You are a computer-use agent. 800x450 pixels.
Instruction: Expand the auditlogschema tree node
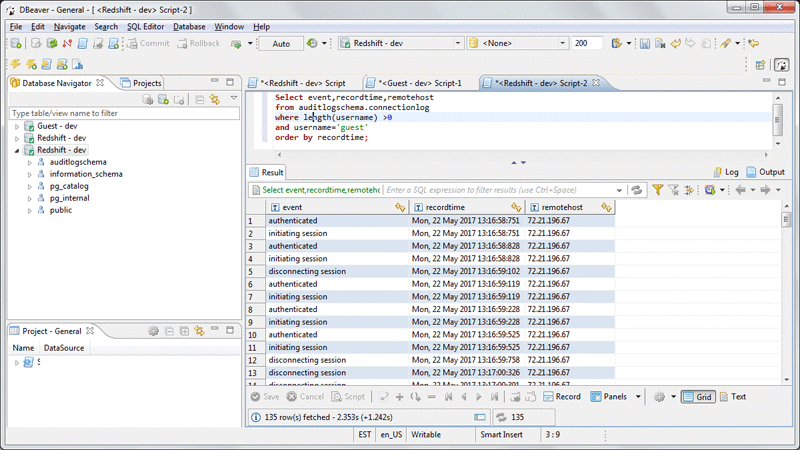[29, 162]
